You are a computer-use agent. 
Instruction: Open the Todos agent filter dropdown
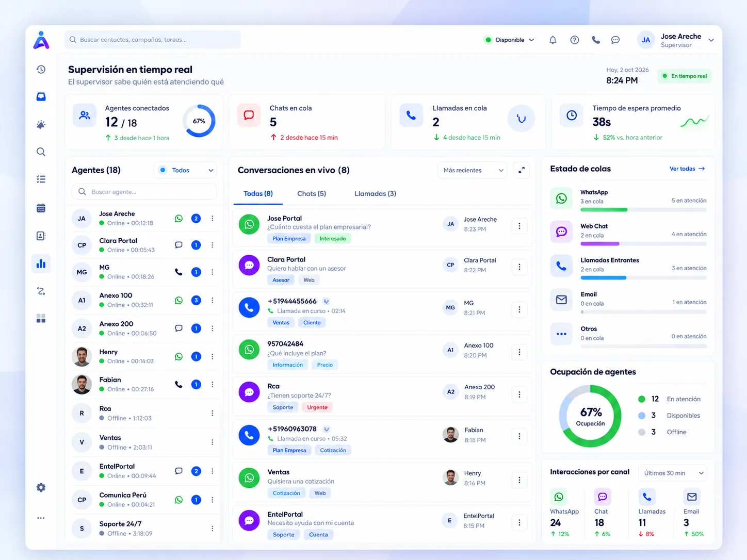pyautogui.click(x=186, y=170)
